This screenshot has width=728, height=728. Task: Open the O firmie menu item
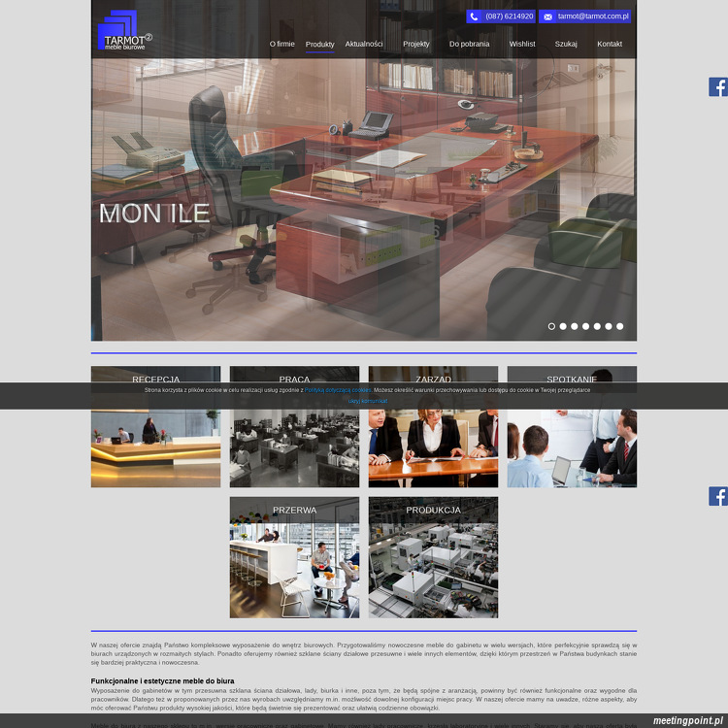tap(281, 44)
